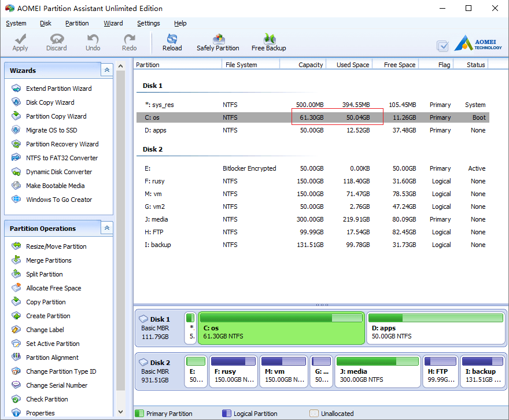Select the Copy Partition operation
The width and height of the screenshot is (509, 420).
point(46,302)
